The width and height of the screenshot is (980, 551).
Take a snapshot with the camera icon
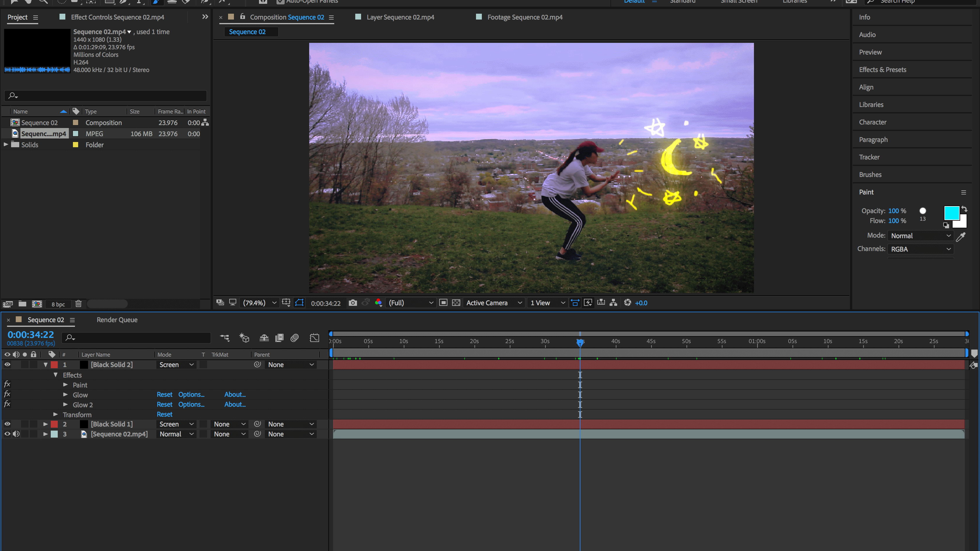tap(353, 303)
